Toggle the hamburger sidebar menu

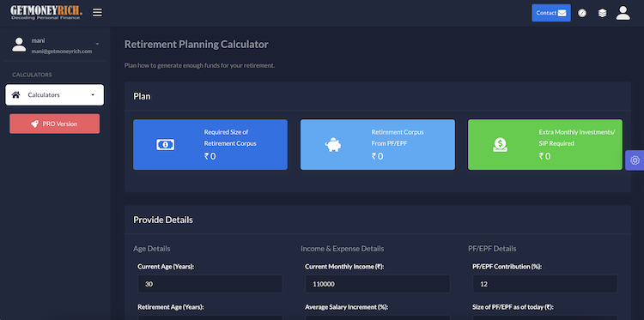click(x=97, y=13)
